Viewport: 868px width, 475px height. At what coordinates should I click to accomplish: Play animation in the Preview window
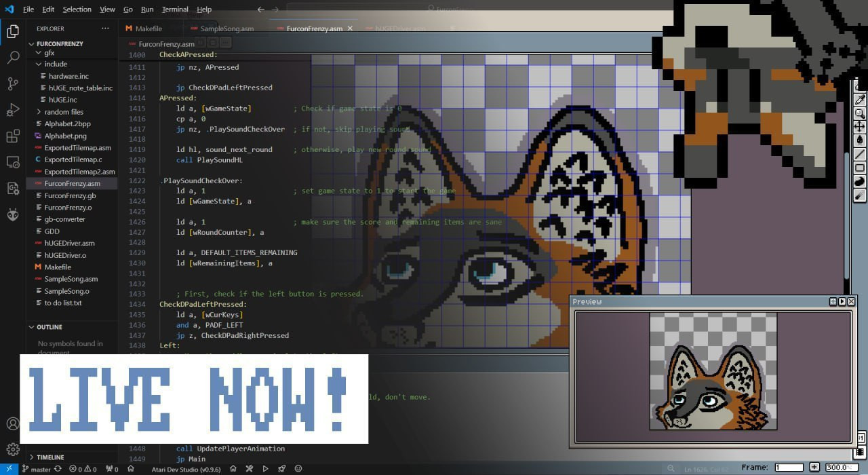[842, 301]
